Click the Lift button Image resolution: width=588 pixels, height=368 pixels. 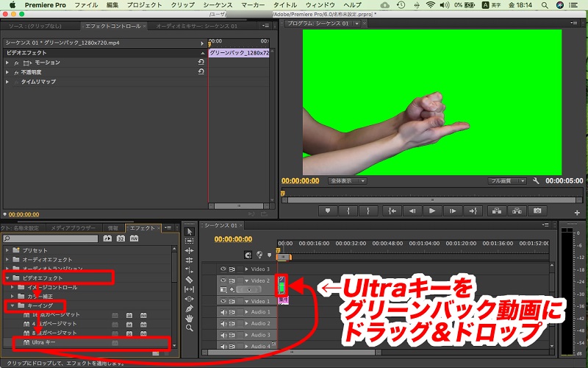[497, 211]
